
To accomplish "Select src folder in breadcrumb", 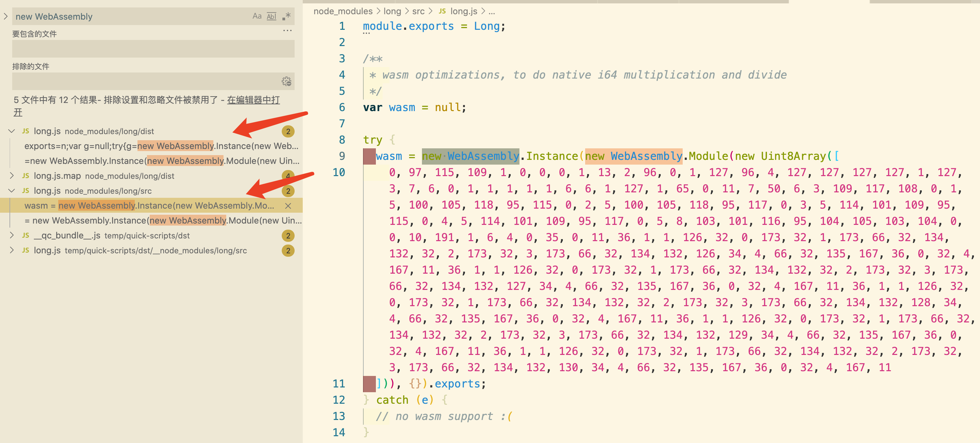I will 418,12.
